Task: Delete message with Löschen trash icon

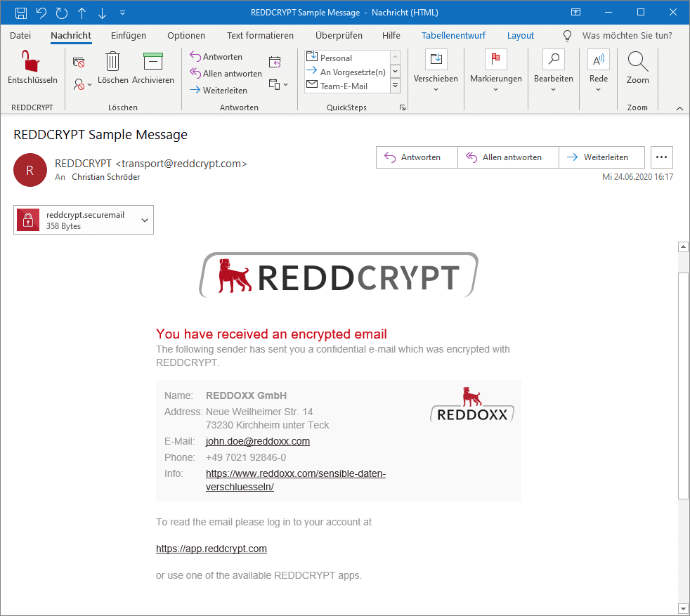Action: (x=112, y=67)
